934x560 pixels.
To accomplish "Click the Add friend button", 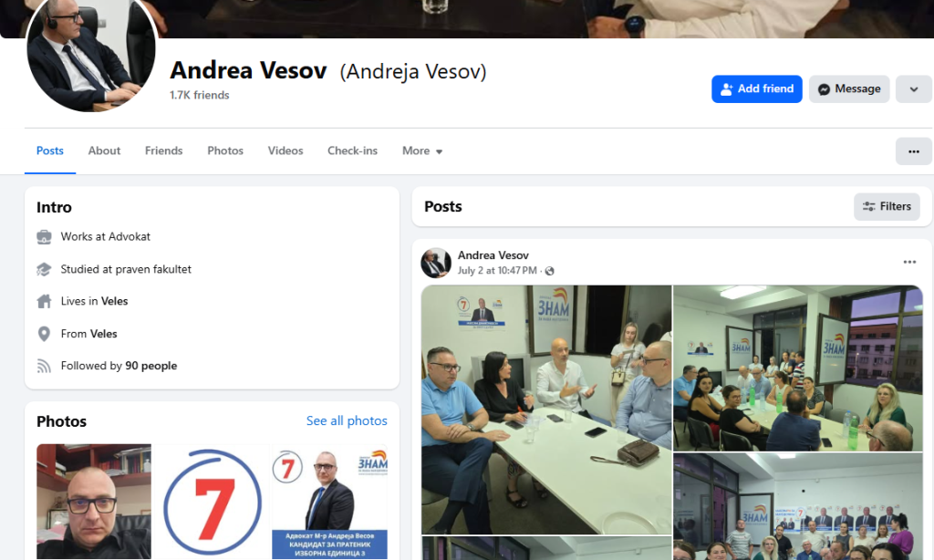I will (756, 88).
